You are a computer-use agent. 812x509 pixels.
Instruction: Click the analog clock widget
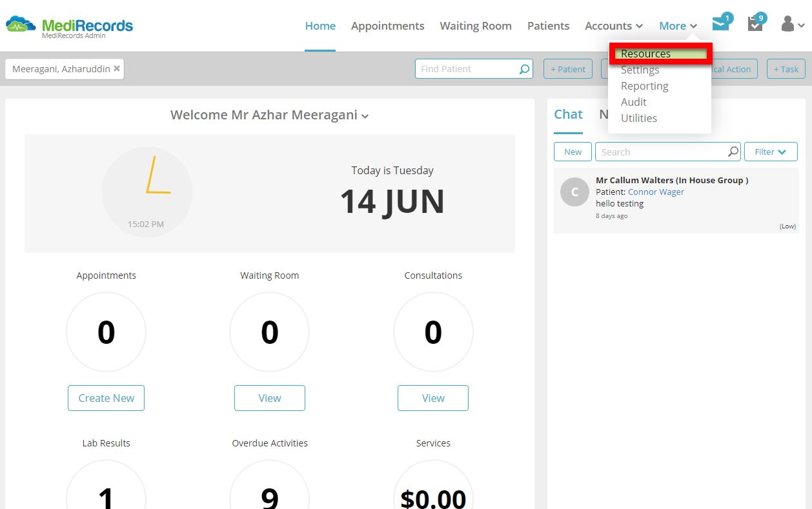tap(147, 192)
